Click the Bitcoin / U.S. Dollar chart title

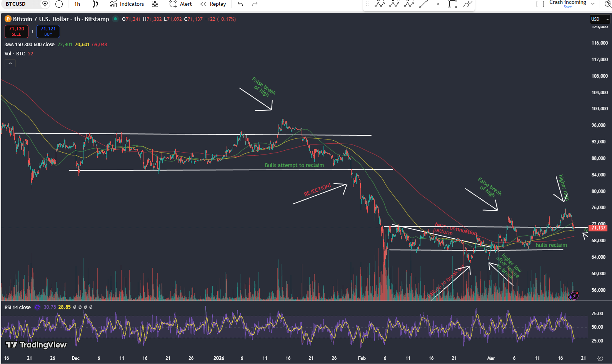(x=61, y=19)
